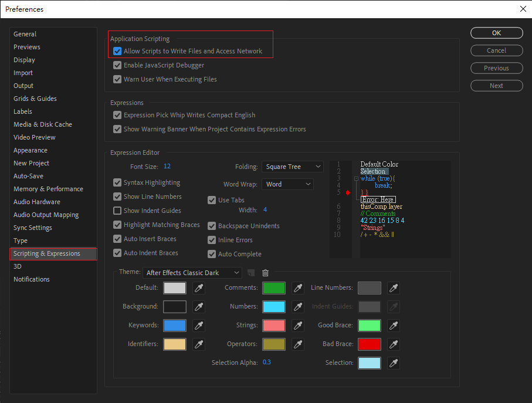Open the Auto-Save preferences category
This screenshot has width=532, height=403.
click(28, 176)
